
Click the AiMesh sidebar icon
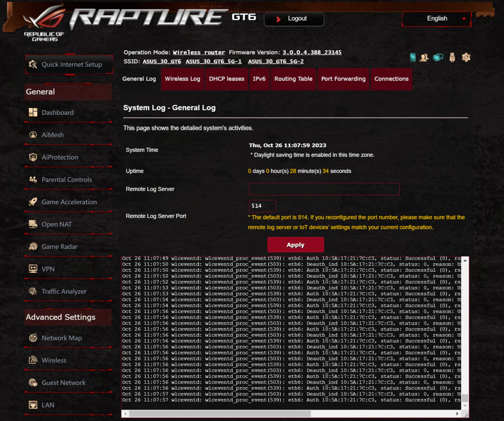point(33,135)
